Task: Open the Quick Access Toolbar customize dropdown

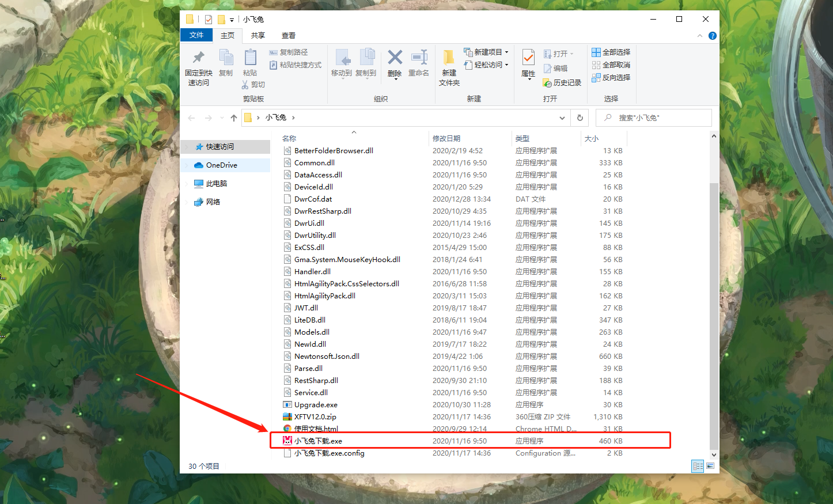Action: point(232,20)
